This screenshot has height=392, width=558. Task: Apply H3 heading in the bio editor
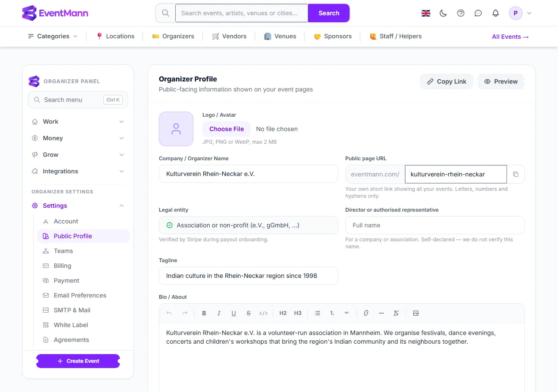point(298,313)
